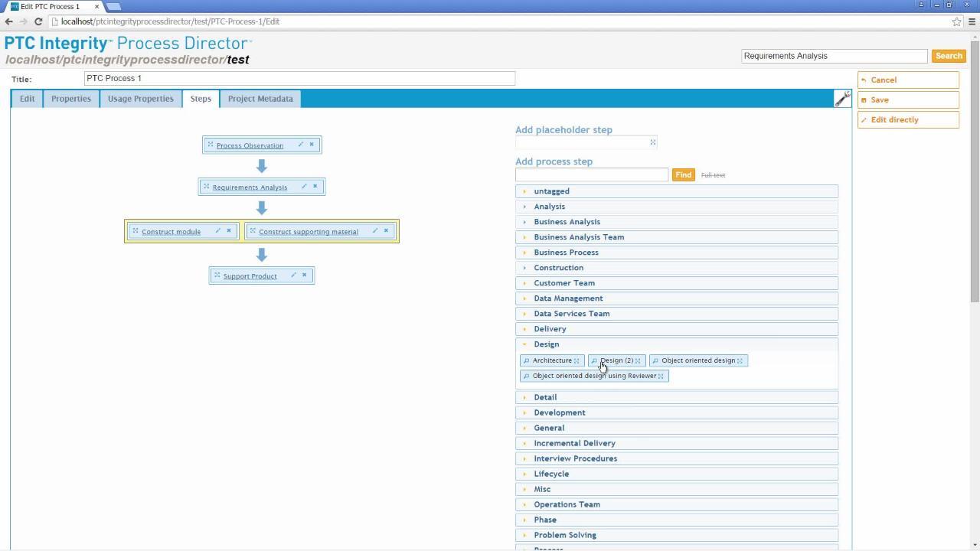980x551 pixels.
Task: Click the magnifier icon on Design (2) tag
Action: (x=594, y=360)
